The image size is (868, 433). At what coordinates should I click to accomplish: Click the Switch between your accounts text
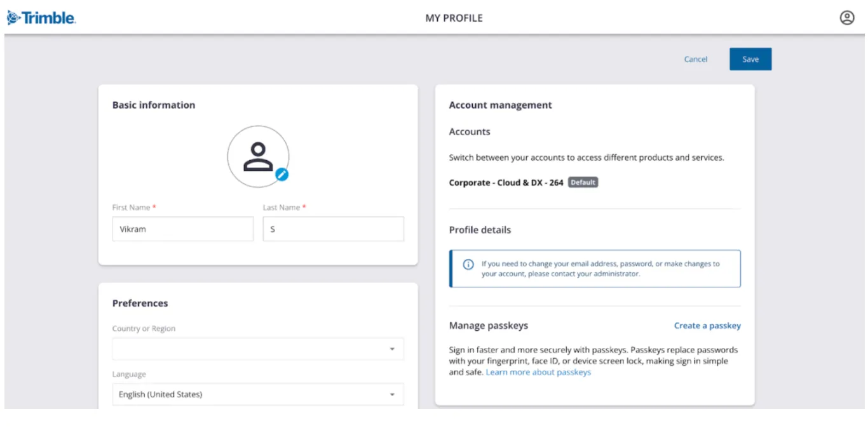[x=587, y=157]
